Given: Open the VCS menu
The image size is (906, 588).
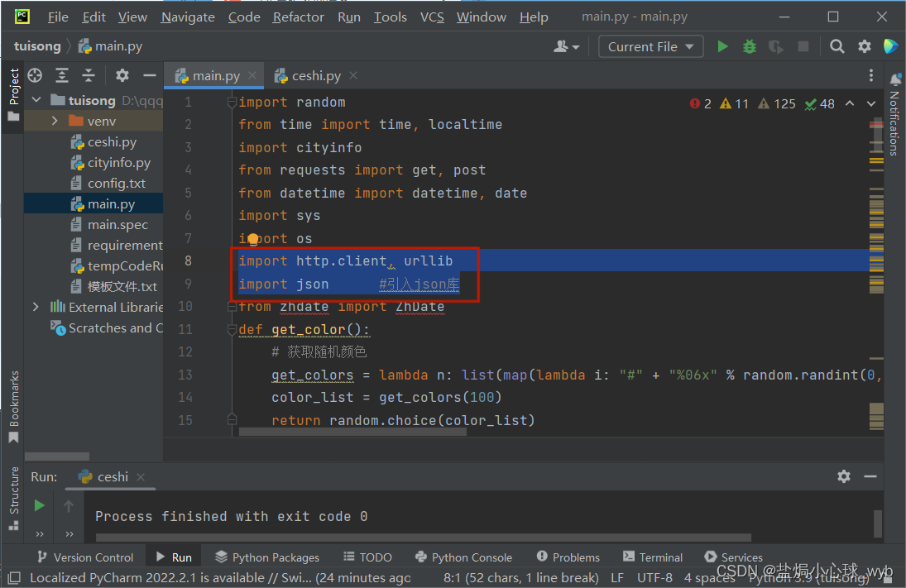Looking at the screenshot, I should click(x=432, y=17).
